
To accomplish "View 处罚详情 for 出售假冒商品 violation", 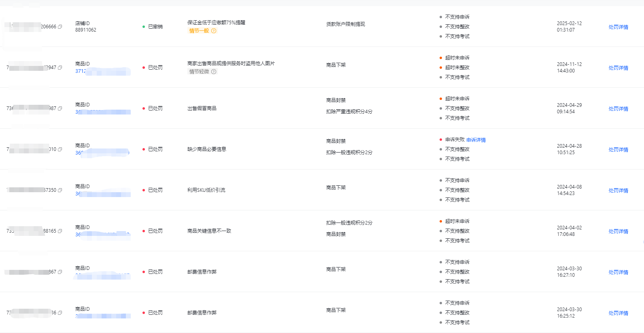I will (x=618, y=109).
